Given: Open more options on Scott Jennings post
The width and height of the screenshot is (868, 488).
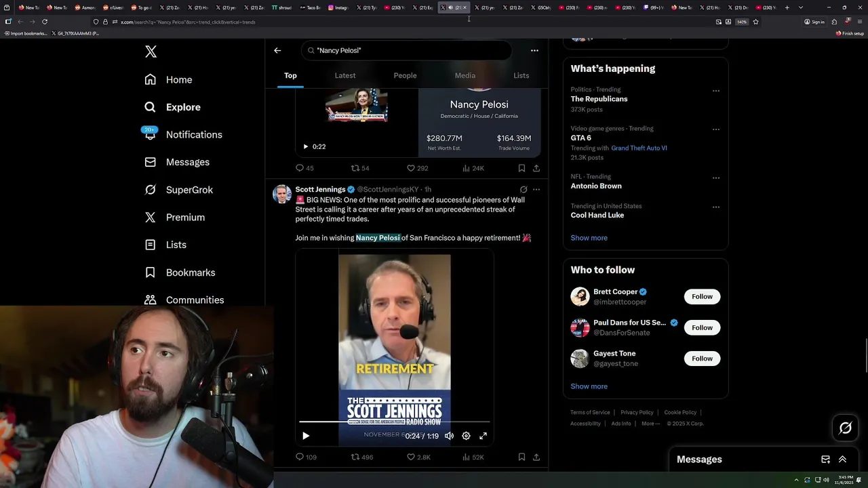Looking at the screenshot, I should (x=536, y=190).
